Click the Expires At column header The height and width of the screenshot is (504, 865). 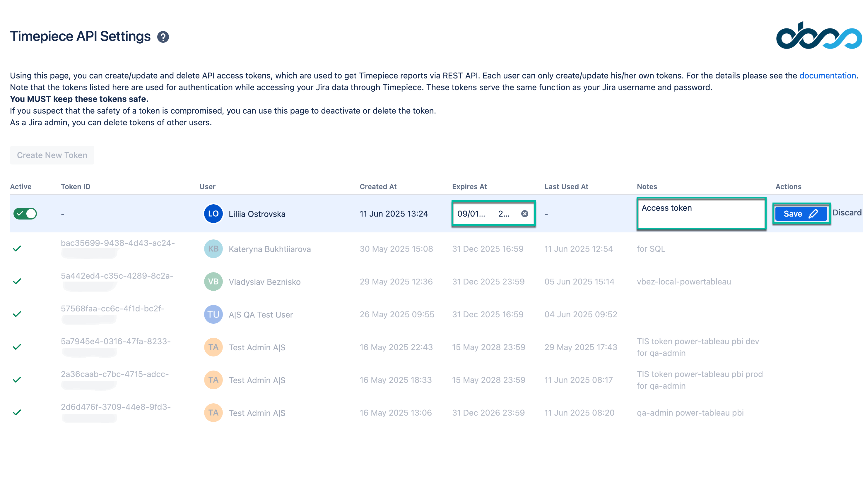tap(469, 187)
